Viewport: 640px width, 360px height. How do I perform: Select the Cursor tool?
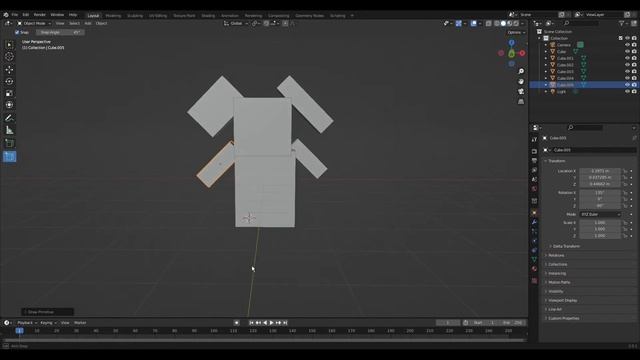click(9, 57)
